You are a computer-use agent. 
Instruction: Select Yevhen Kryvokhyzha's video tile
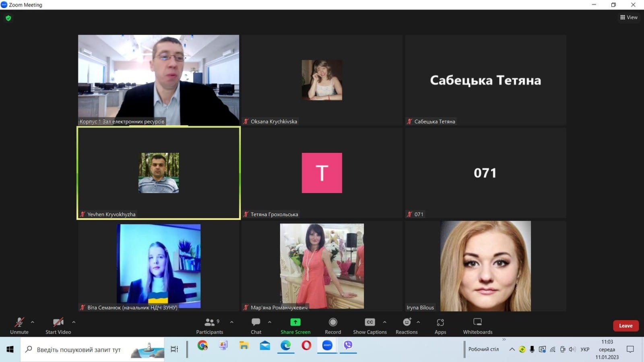tap(159, 173)
